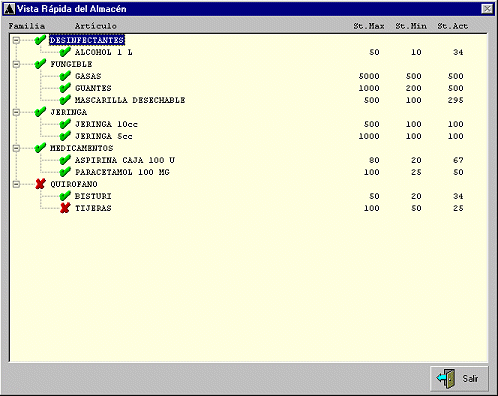Click the St.Act column header
This screenshot has width=498, height=396.
453,26
